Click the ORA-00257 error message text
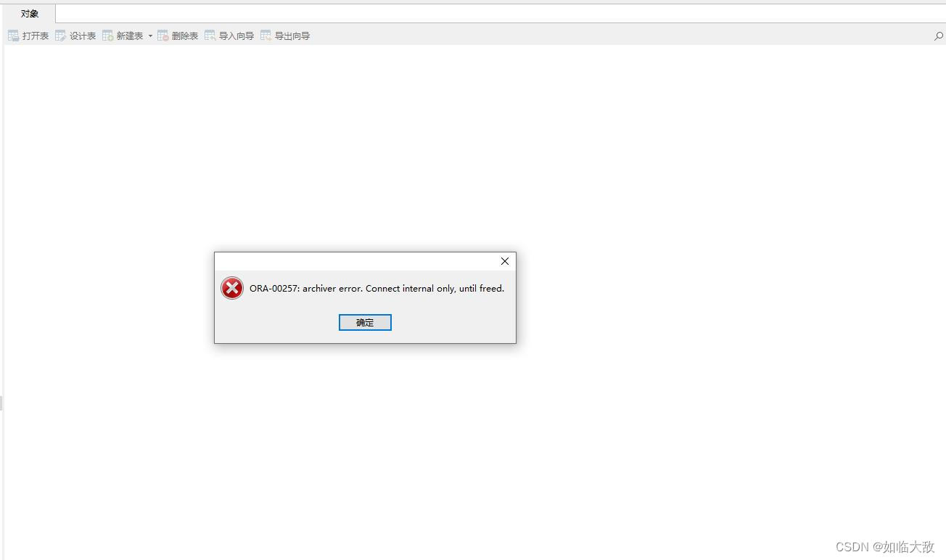The width and height of the screenshot is (946, 560). coord(377,288)
